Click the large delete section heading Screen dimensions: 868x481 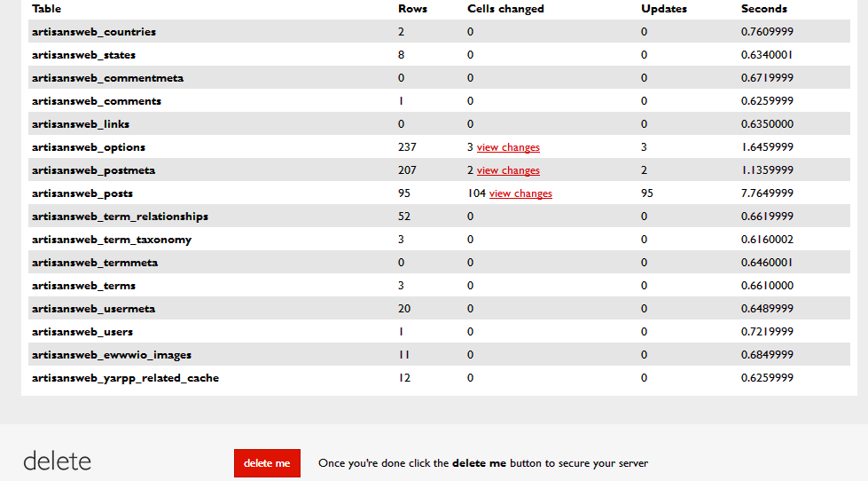click(x=57, y=461)
